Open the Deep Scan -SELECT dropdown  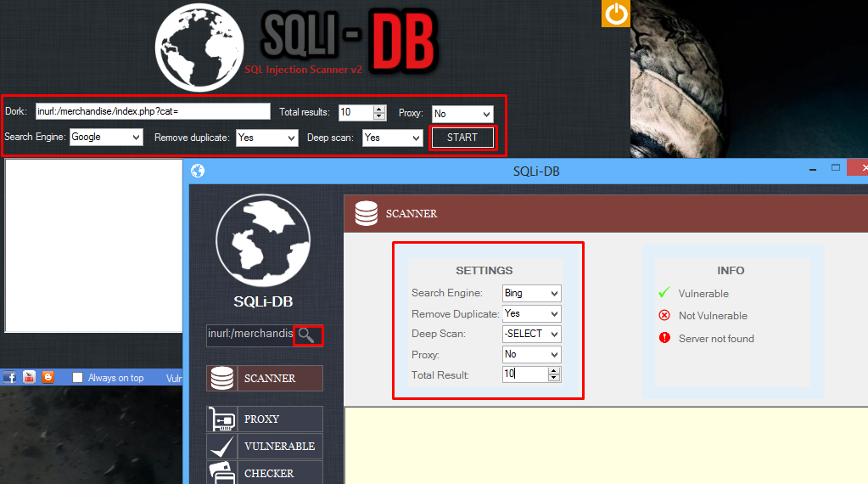click(531, 334)
